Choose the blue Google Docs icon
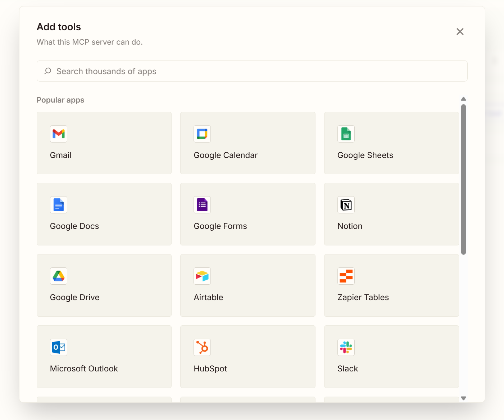This screenshot has height=420, width=504. 59,205
